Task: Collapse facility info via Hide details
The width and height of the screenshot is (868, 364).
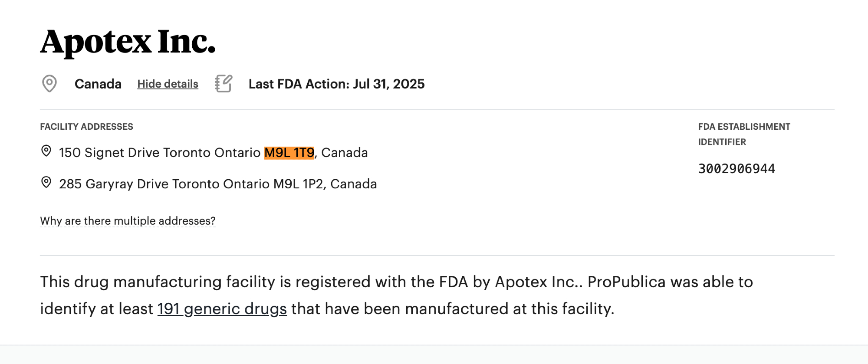Action: coord(168,84)
